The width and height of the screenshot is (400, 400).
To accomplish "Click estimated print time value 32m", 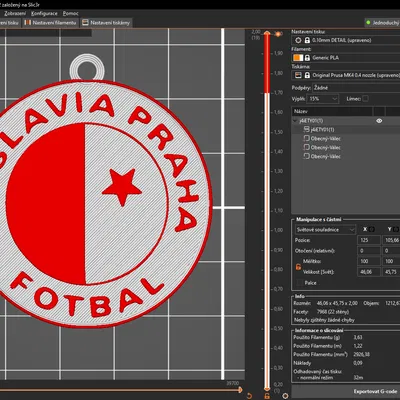I will click(x=358, y=378).
